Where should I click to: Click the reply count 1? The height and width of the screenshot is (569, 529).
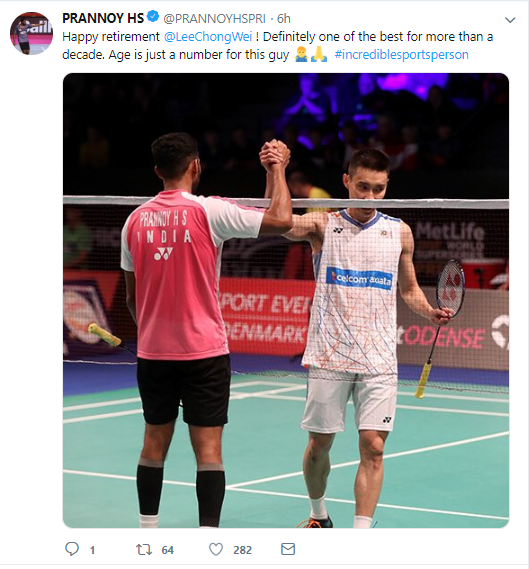93,550
